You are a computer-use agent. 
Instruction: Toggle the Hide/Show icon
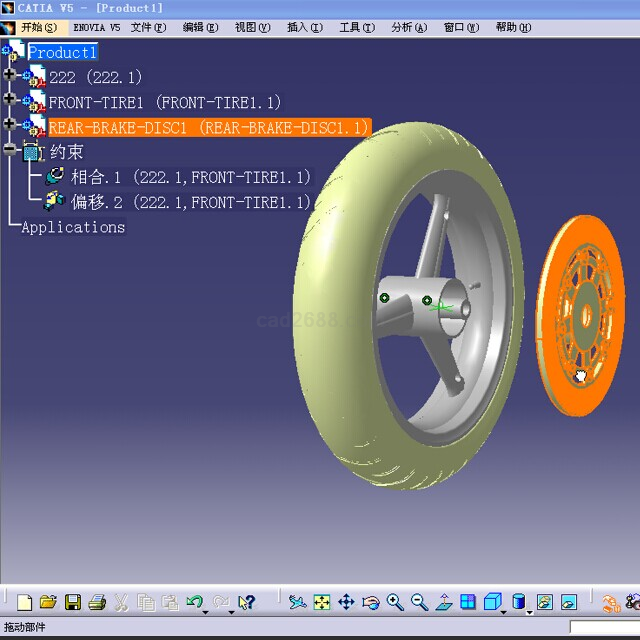[x=544, y=602]
